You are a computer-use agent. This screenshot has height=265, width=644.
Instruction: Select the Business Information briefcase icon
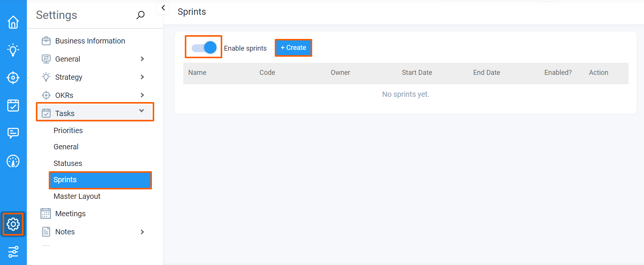46,40
